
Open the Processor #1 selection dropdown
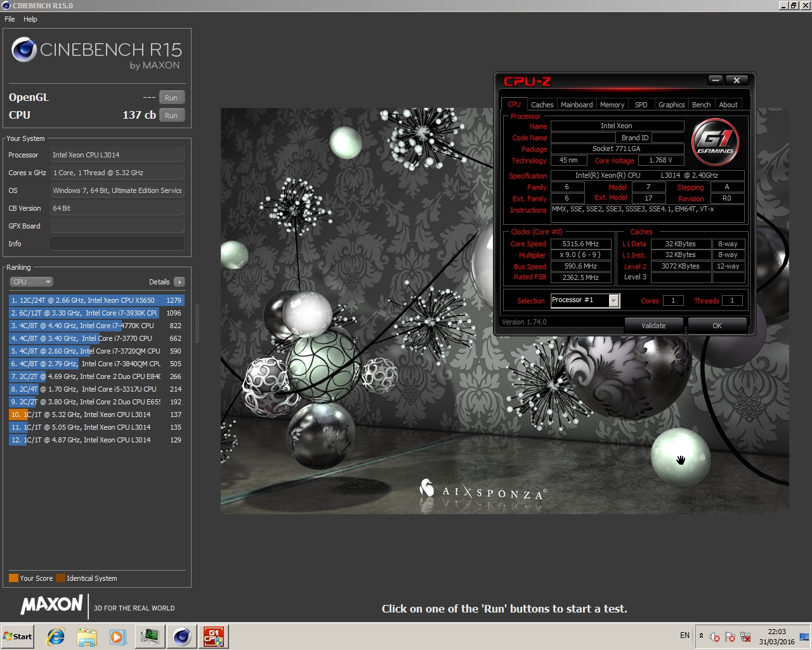coord(584,300)
